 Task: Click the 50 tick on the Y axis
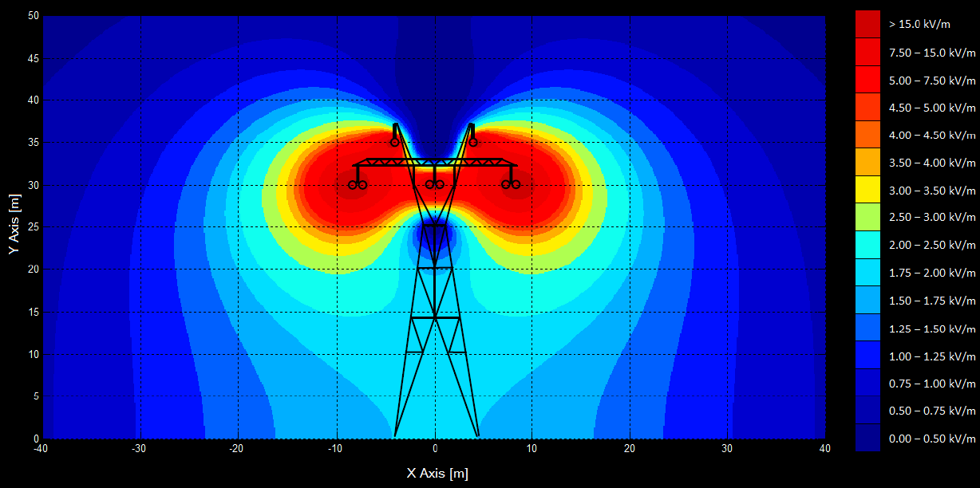coord(34,16)
